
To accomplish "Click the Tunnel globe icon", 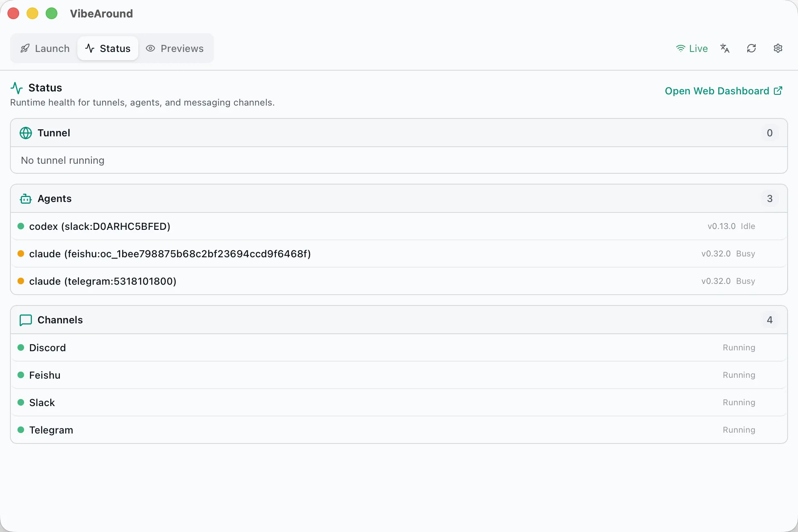I will pos(26,133).
